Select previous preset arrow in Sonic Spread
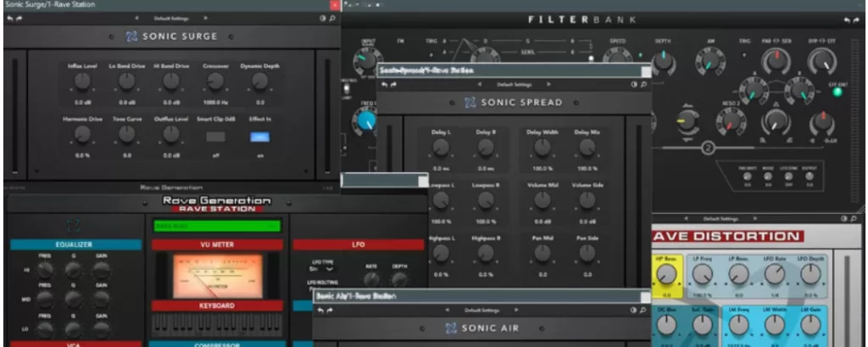 coord(480,85)
